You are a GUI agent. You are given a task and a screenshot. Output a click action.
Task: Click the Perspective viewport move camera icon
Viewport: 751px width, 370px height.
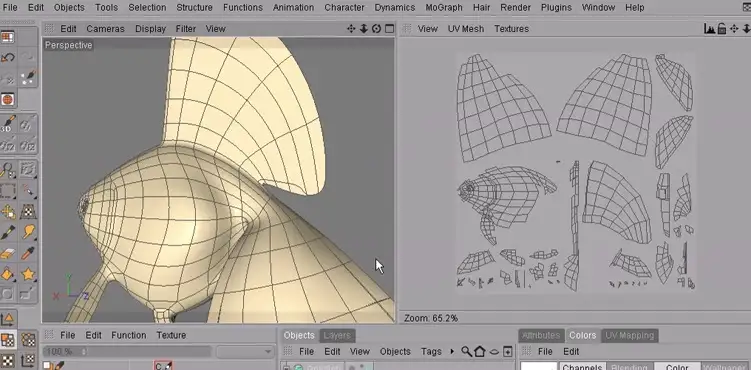click(x=351, y=29)
